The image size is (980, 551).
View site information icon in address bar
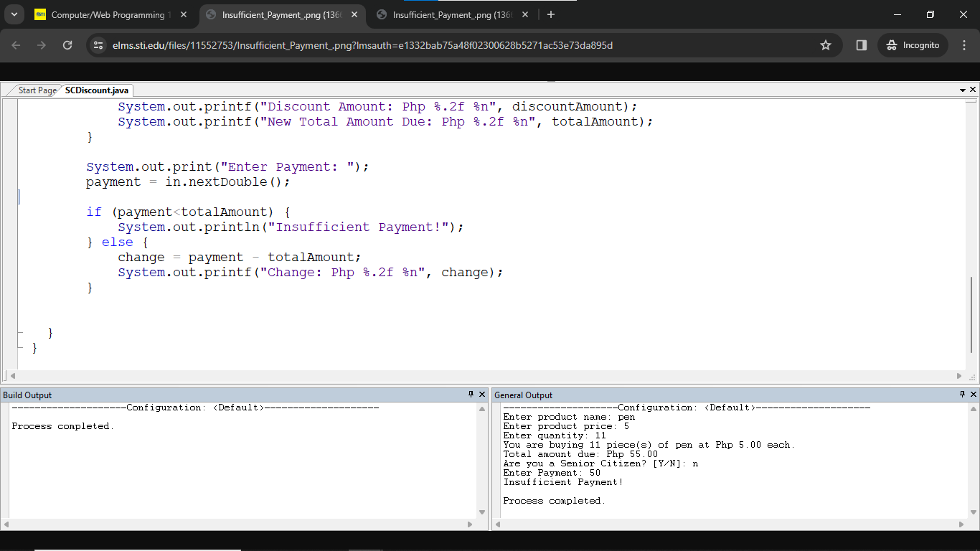click(99, 45)
